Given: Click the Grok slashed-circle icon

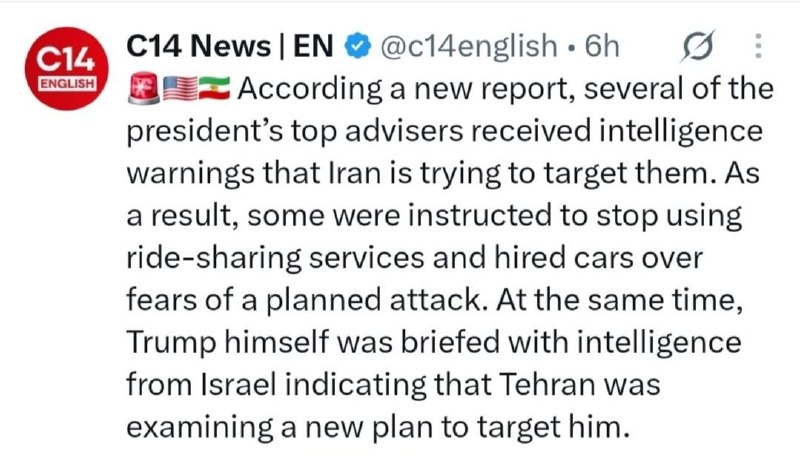Looking at the screenshot, I should click(x=697, y=46).
